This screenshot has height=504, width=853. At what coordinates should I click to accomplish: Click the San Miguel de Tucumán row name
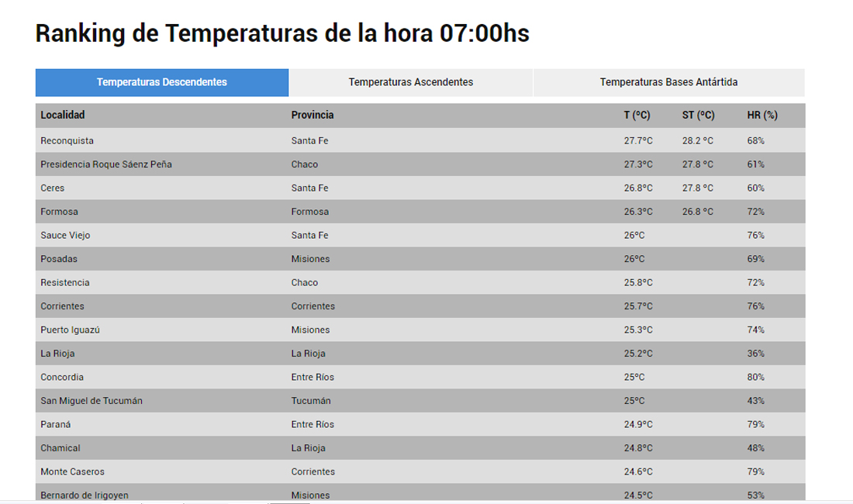click(92, 401)
